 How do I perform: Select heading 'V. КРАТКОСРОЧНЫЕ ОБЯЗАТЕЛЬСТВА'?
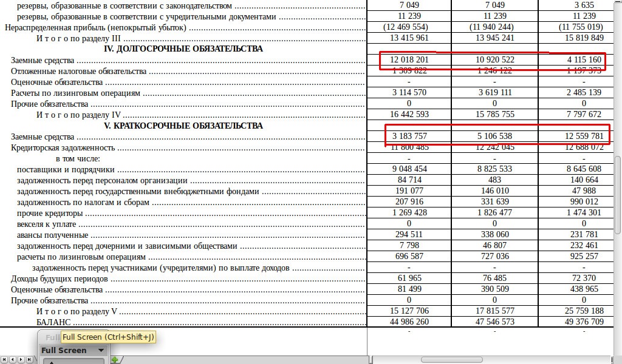[183, 126]
